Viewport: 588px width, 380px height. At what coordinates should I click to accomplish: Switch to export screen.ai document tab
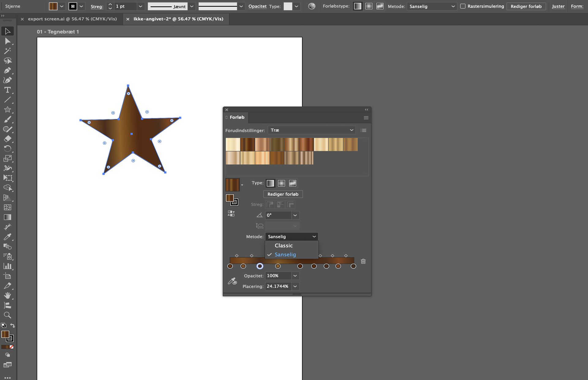(x=72, y=19)
